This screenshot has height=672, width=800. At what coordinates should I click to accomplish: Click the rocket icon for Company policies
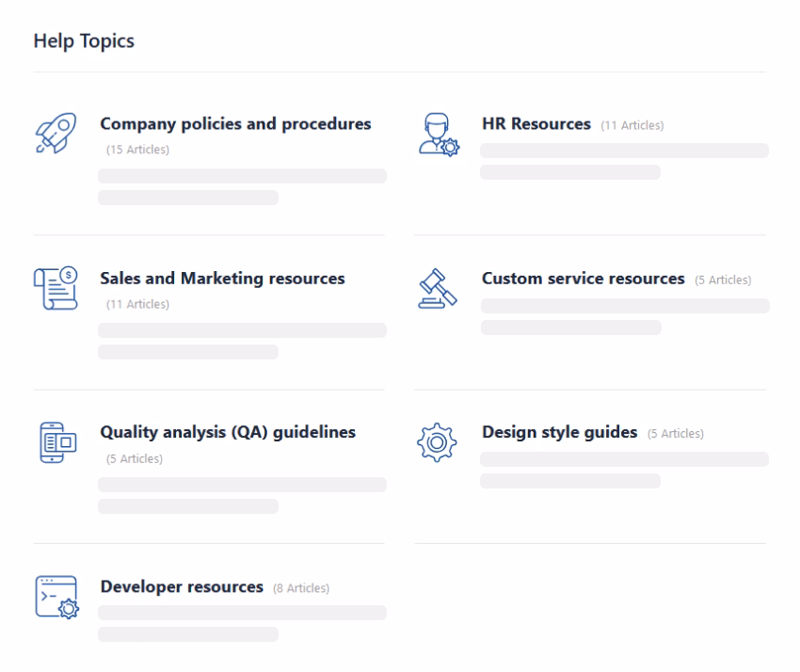tap(56, 133)
